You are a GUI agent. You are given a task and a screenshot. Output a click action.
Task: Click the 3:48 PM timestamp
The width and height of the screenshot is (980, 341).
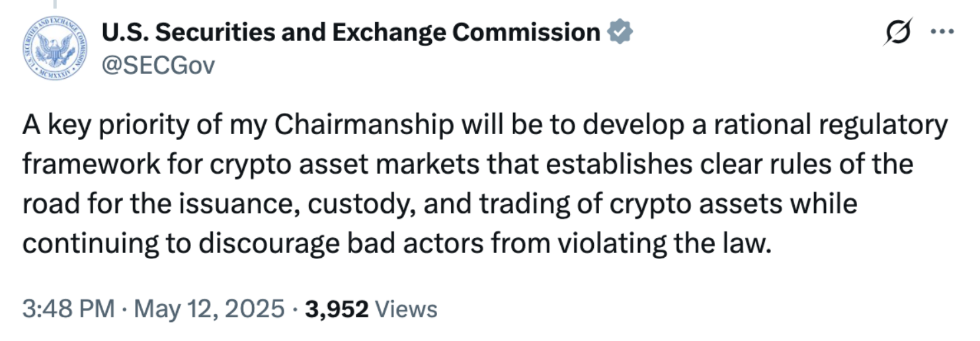[69, 309]
